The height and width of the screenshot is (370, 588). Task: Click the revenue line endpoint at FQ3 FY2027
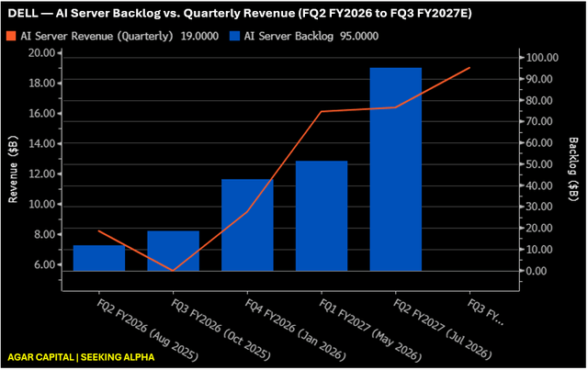tap(469, 68)
